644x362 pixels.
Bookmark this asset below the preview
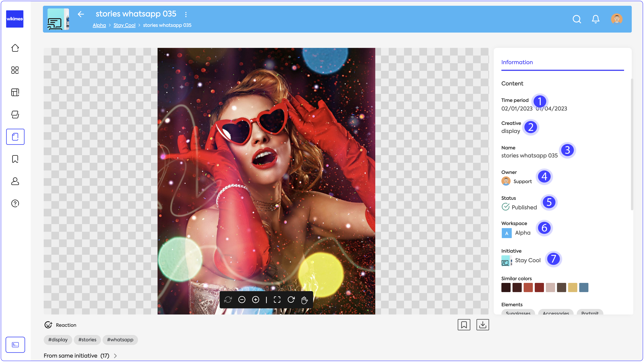click(464, 325)
